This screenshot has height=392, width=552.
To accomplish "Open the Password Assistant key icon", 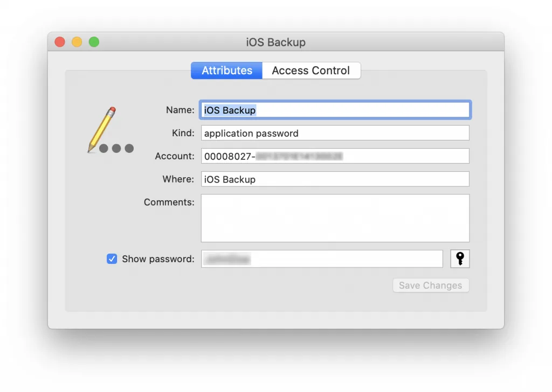I will [x=460, y=259].
